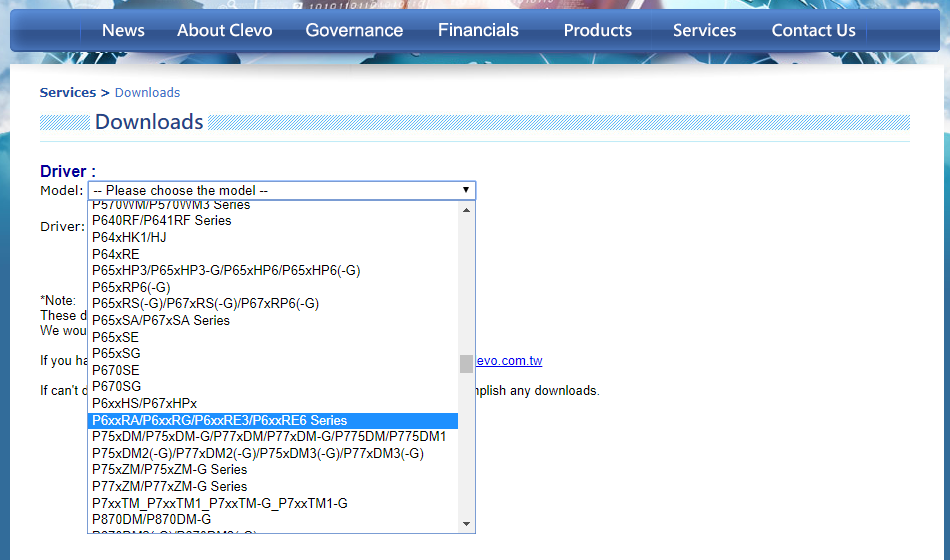Choose P75xDM/P75xDM-G/P77xDM/P77xDM-G/P775DM/P775DM1
950x560 pixels.
tap(273, 436)
